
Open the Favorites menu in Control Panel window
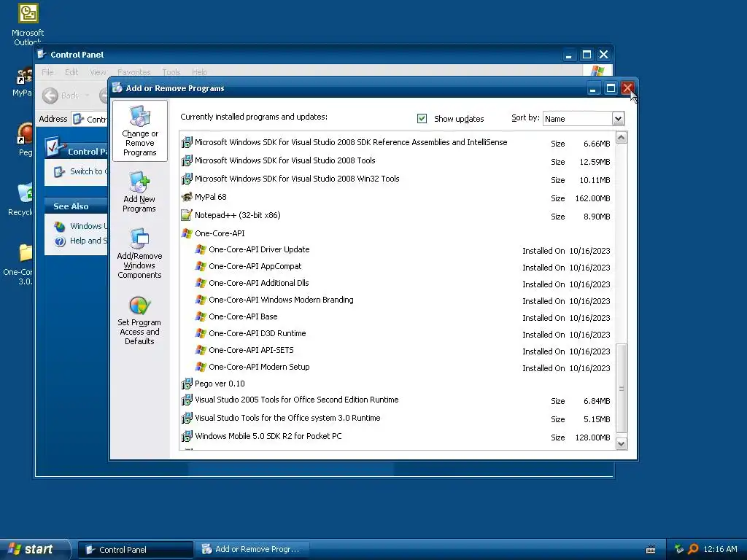134,72
